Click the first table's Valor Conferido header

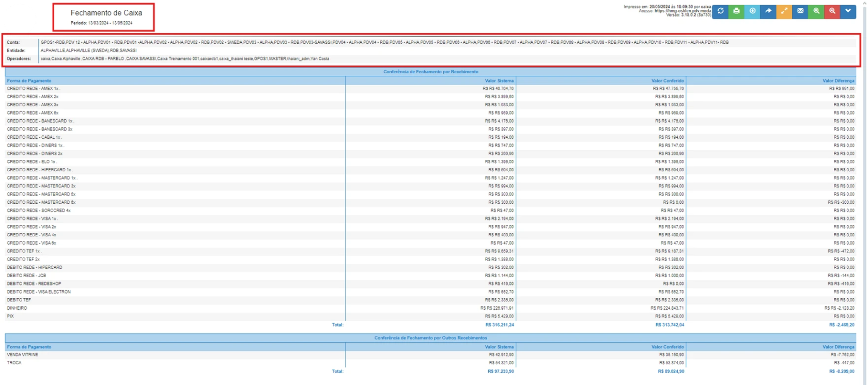tap(667, 81)
